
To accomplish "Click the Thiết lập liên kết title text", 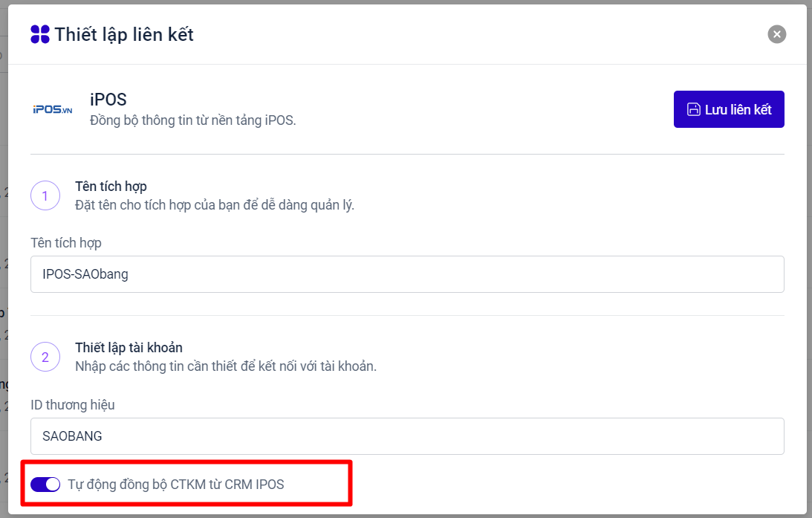I will (124, 34).
